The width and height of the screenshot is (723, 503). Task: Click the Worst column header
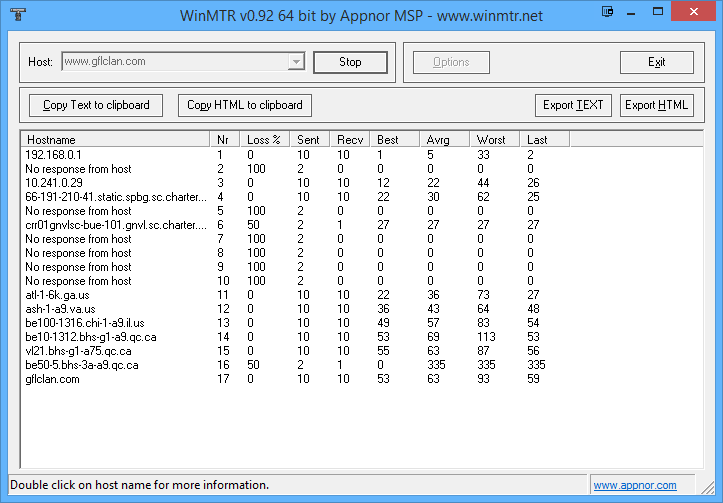(x=494, y=140)
